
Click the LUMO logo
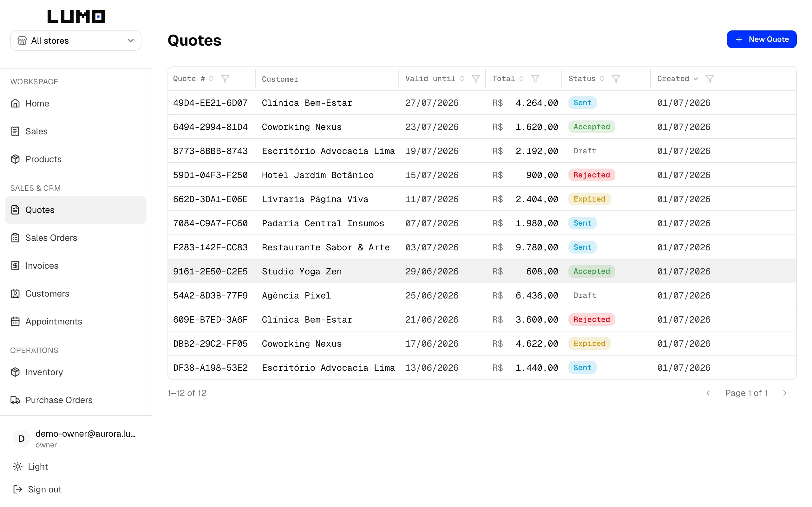coord(76,16)
